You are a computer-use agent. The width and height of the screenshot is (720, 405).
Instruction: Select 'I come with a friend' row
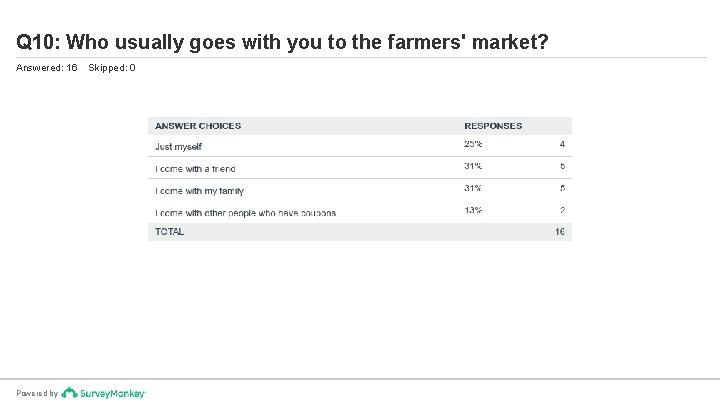[195, 168]
